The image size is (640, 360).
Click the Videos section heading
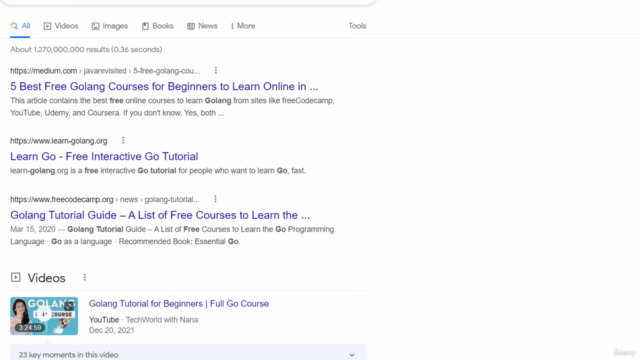click(47, 278)
